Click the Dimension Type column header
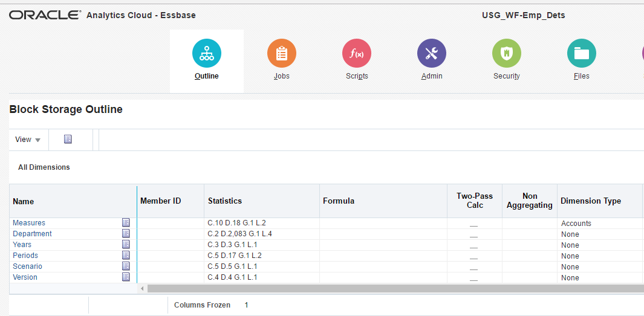This screenshot has height=316, width=644. coord(590,201)
